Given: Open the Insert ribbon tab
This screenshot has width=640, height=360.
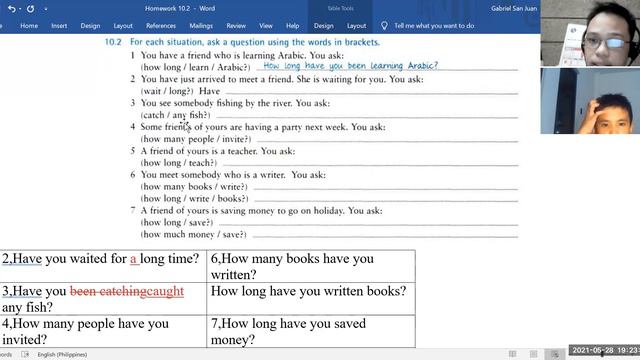Looking at the screenshot, I should [59, 26].
